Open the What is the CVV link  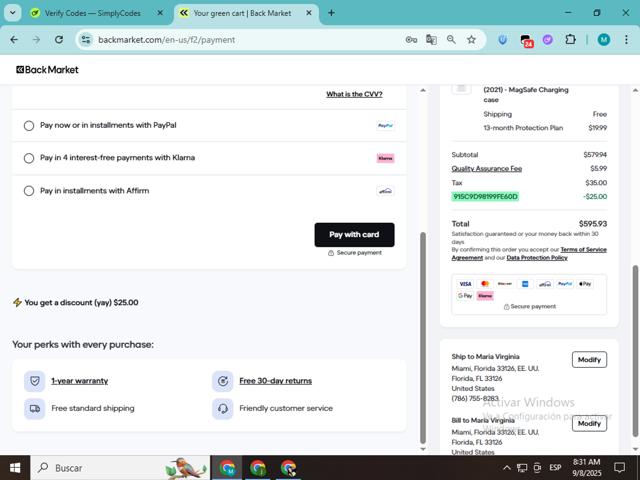(x=354, y=94)
